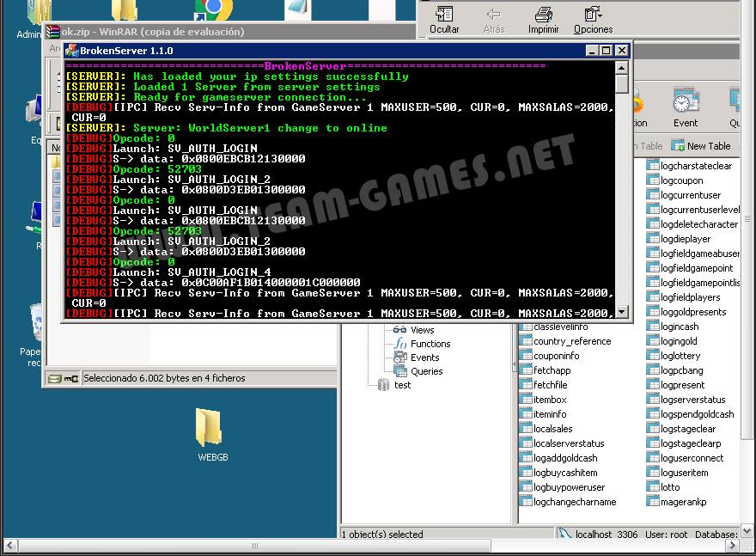Viewport: 756px width, 556px height.
Task: Select the magerankp table name
Action: click(683, 502)
